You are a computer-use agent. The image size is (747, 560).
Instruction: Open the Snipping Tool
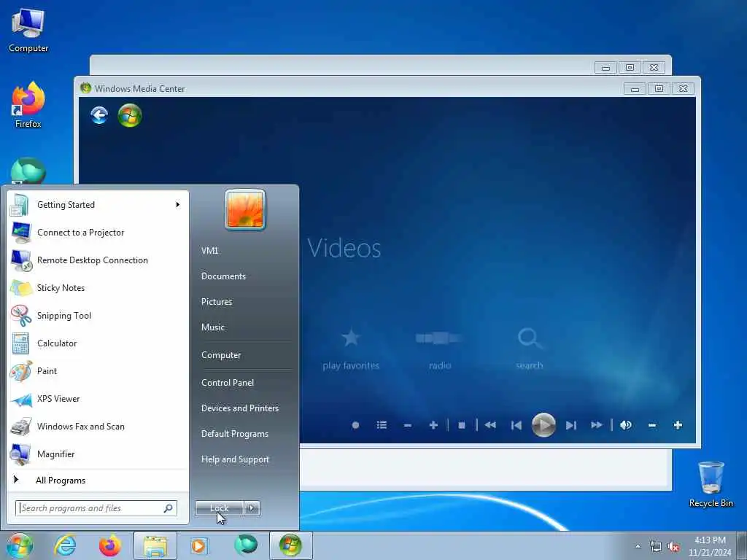98,316
